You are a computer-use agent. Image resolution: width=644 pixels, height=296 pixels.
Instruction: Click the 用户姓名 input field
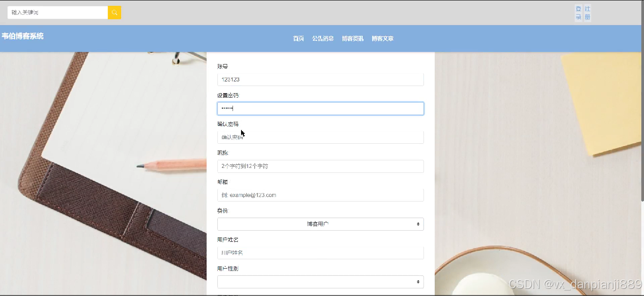pyautogui.click(x=321, y=253)
